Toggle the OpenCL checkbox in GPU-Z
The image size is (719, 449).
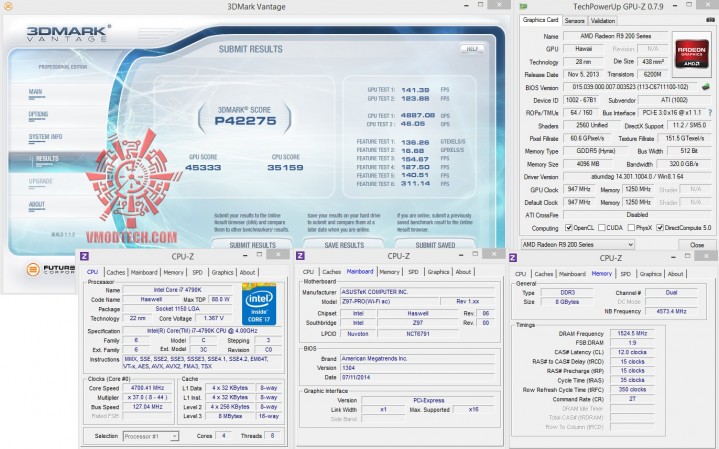[569, 227]
